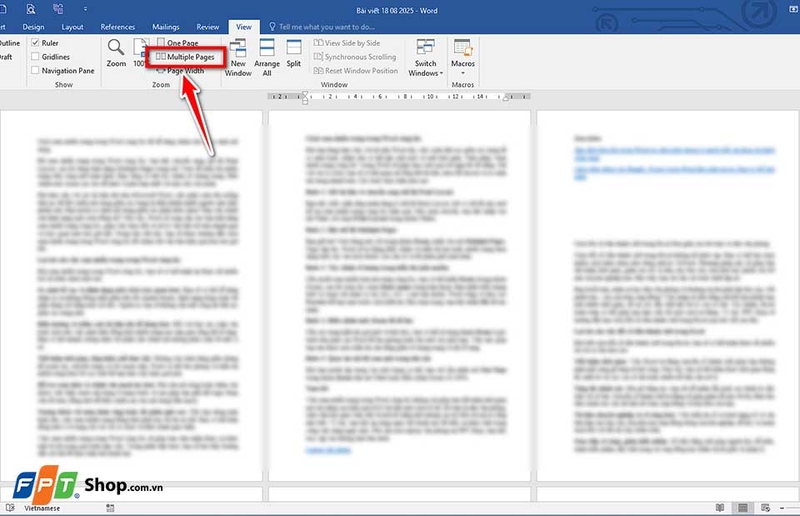
Task: Open the Design tab
Action: pyautogui.click(x=33, y=27)
